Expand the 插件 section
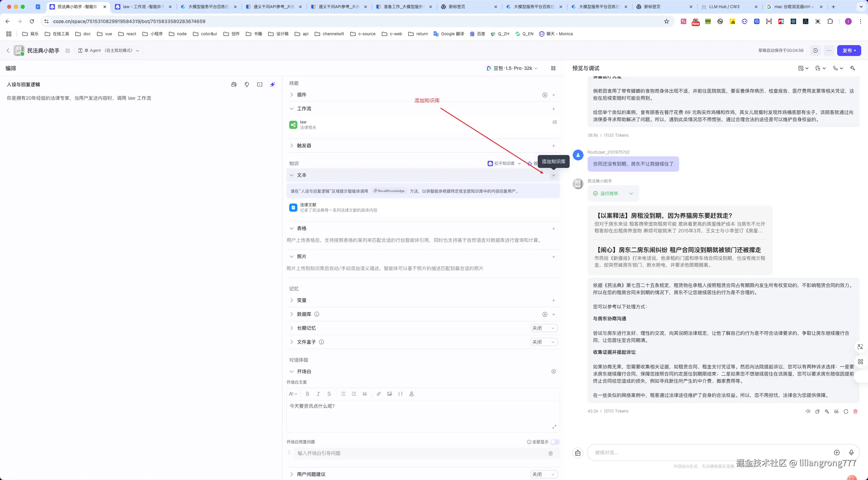The image size is (868, 480). click(x=292, y=95)
